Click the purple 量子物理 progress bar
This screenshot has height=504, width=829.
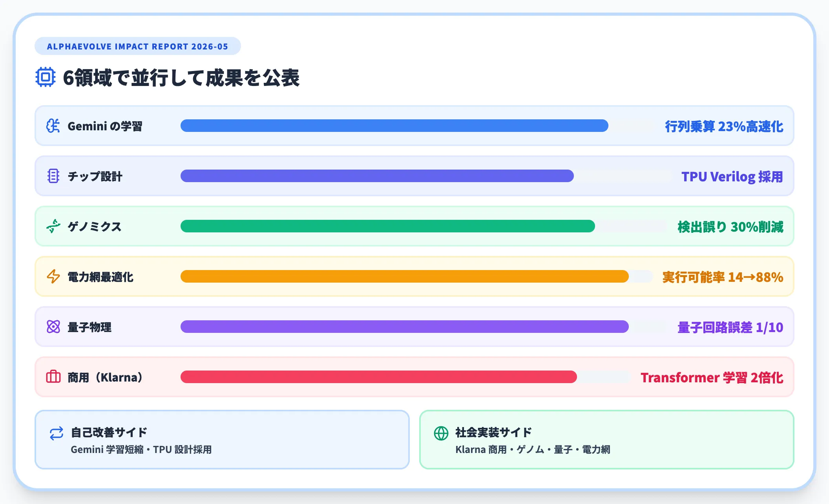(405, 327)
